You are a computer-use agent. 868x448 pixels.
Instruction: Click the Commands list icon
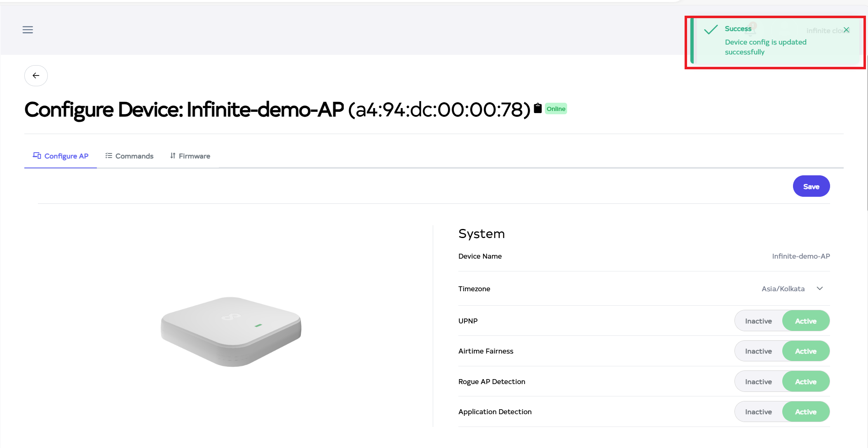pos(109,156)
